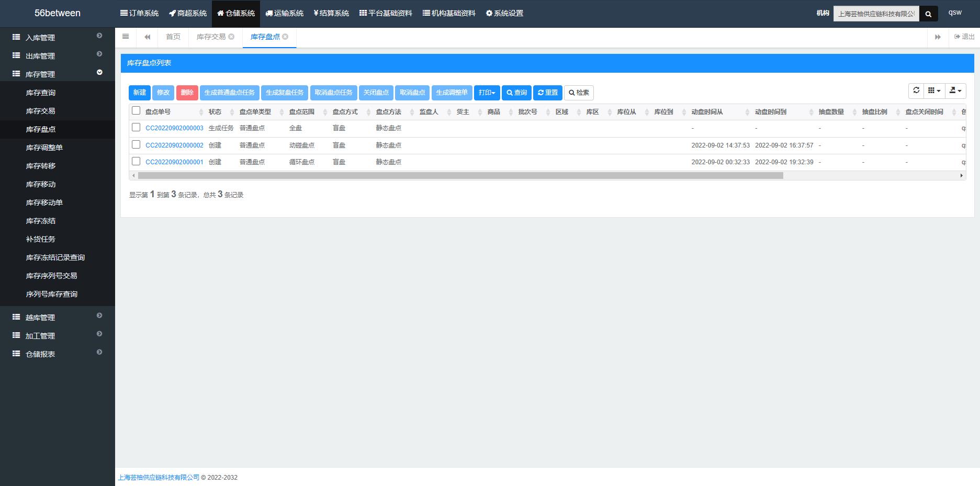
Task: Sort by 盘点方式 column sort arrows
Action: point(368,112)
